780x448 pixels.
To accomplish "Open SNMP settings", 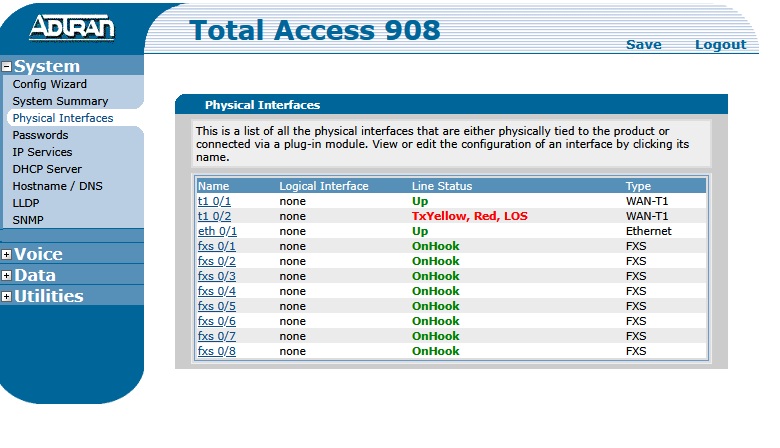I will [28, 220].
